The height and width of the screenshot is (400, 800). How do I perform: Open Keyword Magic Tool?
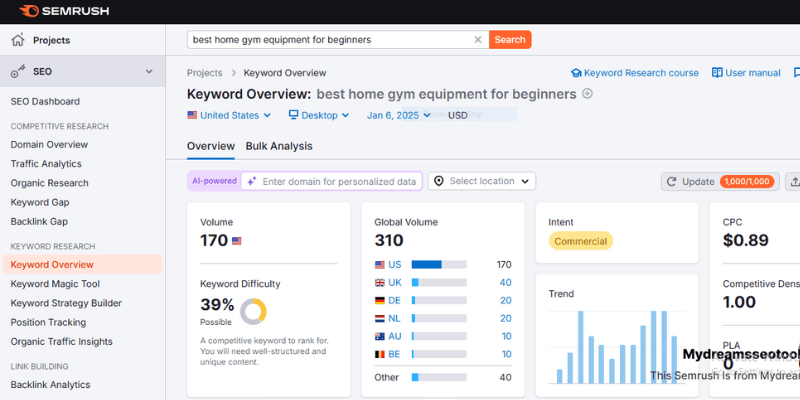point(55,284)
